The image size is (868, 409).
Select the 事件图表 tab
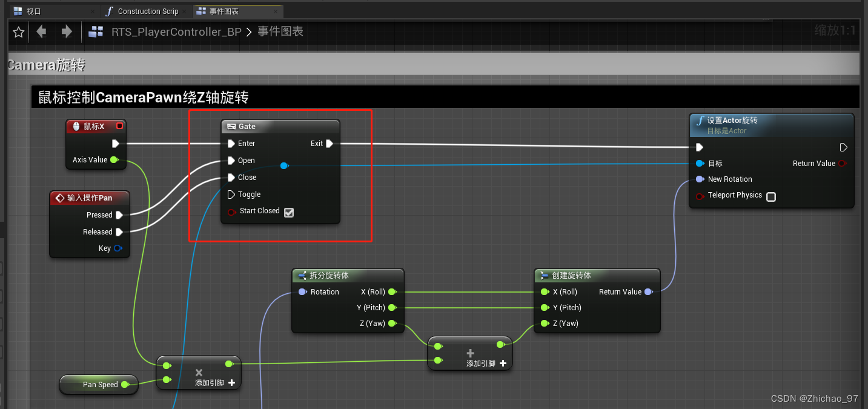224,11
